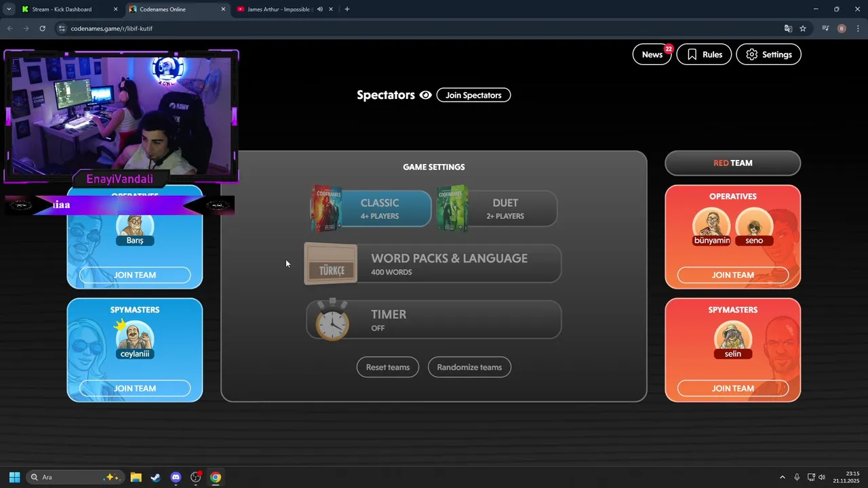
Task: Open Windows Start menu
Action: pyautogui.click(x=14, y=477)
